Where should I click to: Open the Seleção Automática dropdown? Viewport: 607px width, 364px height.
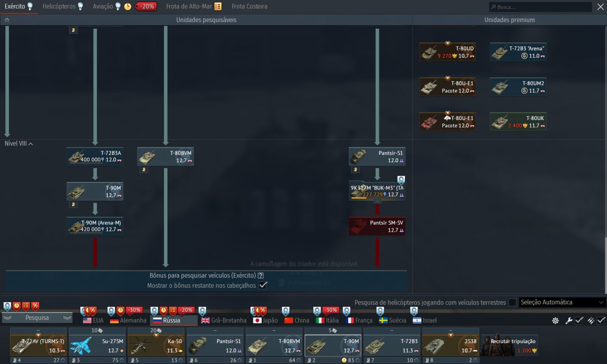click(x=562, y=302)
